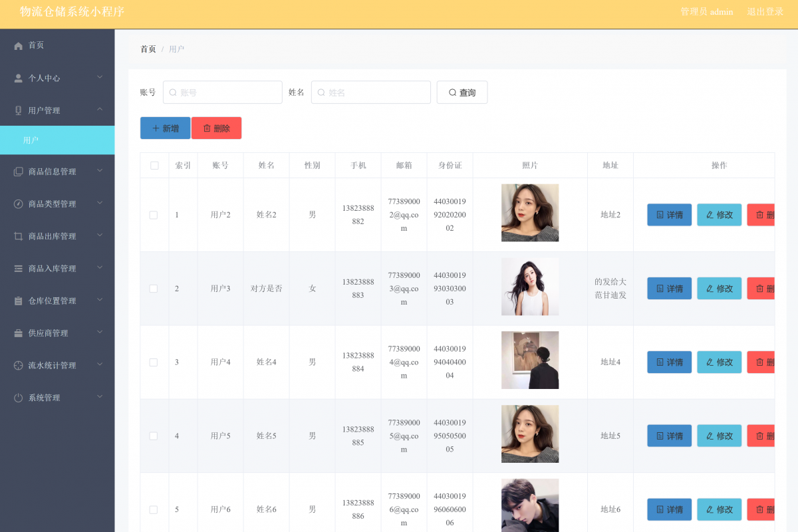Go to 首页 in the breadcrumb
This screenshot has width=798, height=532.
148,49
